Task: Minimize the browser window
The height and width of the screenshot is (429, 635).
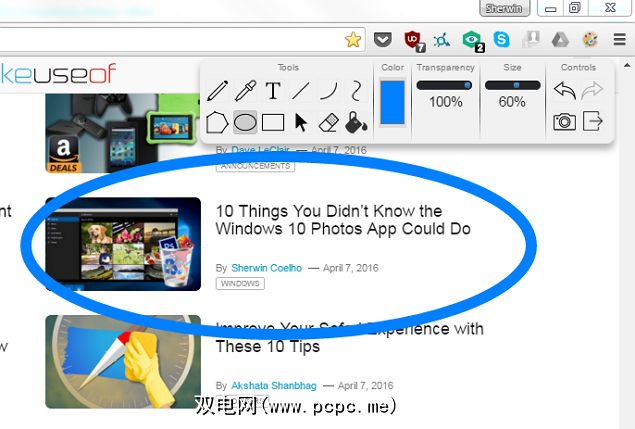Action: pyautogui.click(x=550, y=8)
